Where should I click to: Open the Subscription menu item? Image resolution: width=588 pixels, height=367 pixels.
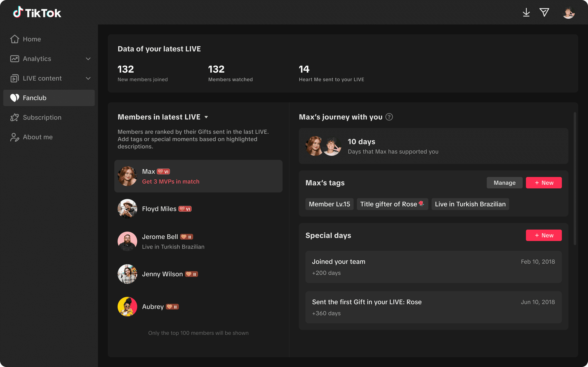point(42,117)
